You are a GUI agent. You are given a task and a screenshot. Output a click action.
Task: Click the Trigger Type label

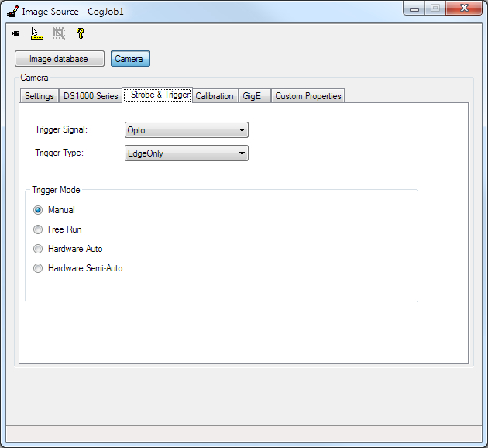60,153
